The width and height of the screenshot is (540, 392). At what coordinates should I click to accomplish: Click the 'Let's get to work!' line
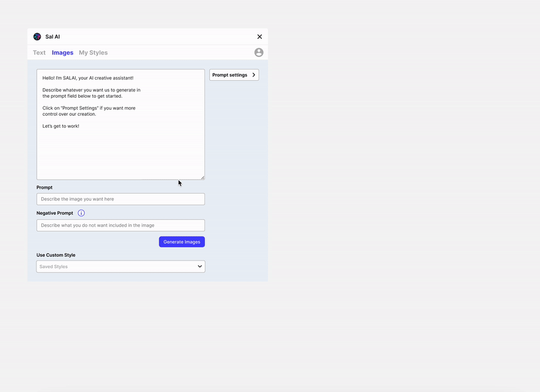pyautogui.click(x=61, y=126)
